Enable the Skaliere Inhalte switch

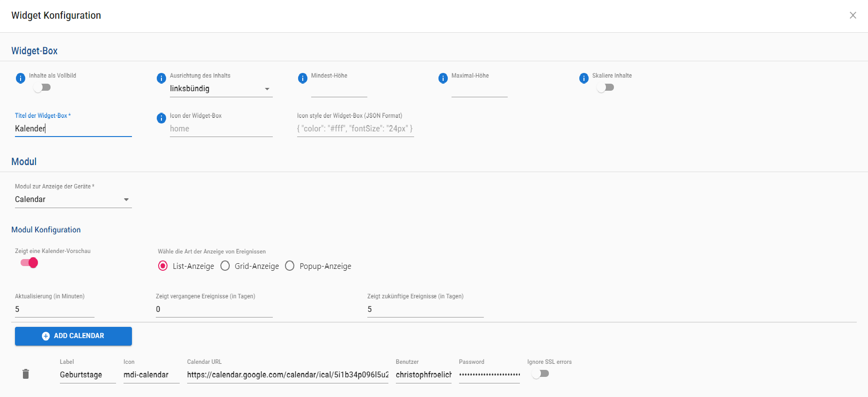click(x=605, y=87)
